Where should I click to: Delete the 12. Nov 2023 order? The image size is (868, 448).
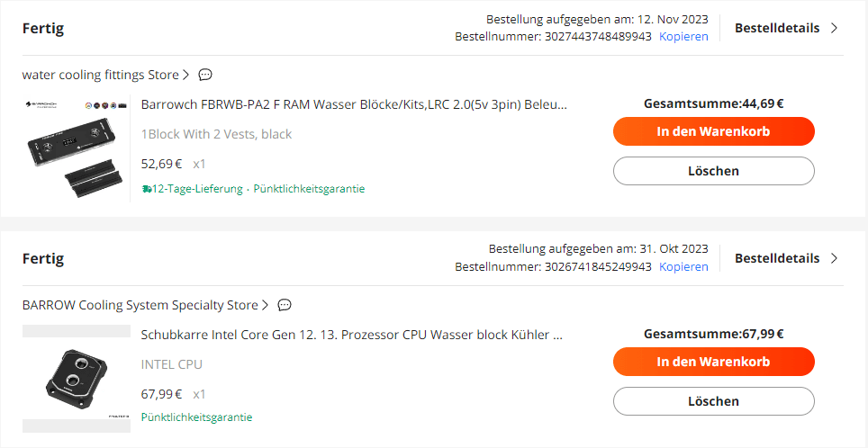point(713,171)
